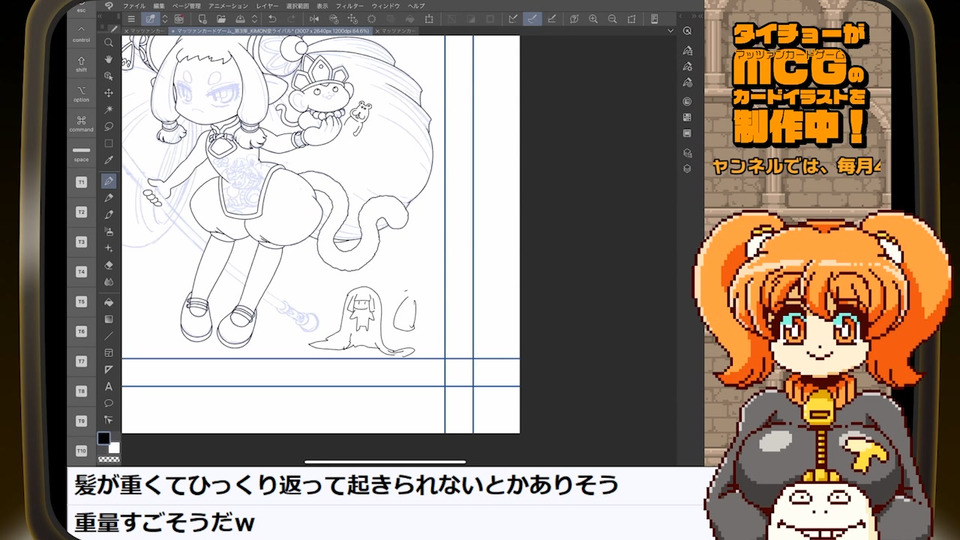This screenshot has height=540, width=960.
Task: Select the Airbrush tool
Action: pyautogui.click(x=108, y=231)
